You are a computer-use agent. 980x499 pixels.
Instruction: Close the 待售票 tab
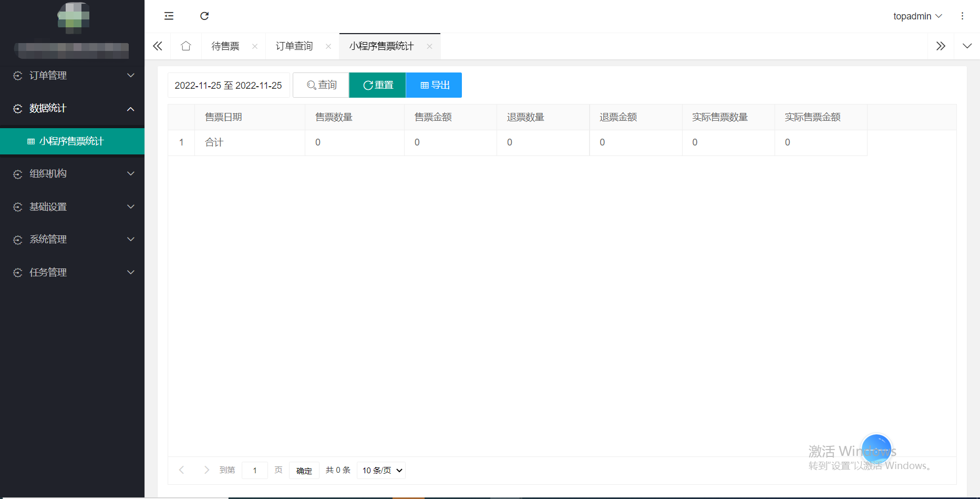tap(255, 46)
